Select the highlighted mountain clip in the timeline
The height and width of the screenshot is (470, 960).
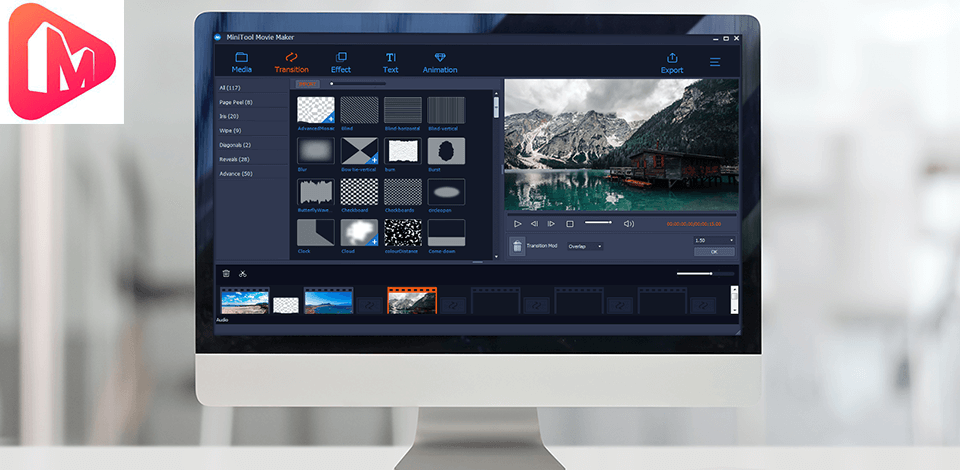tap(412, 301)
